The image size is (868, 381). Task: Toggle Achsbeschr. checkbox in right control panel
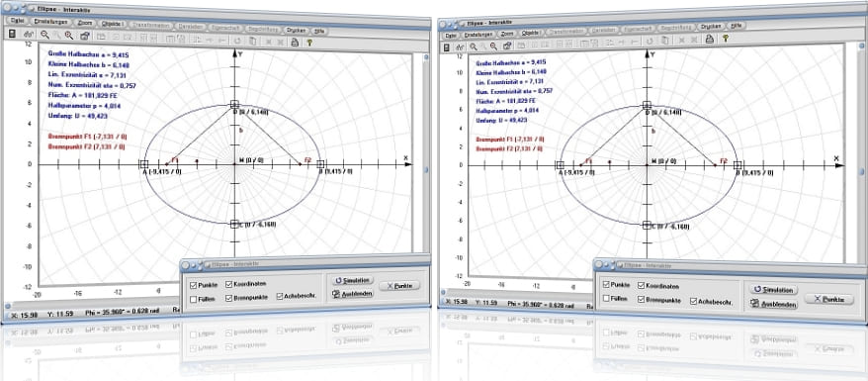[x=693, y=301]
